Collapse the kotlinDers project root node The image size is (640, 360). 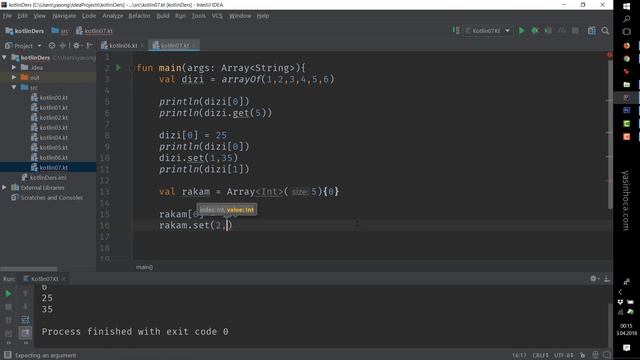point(4,58)
